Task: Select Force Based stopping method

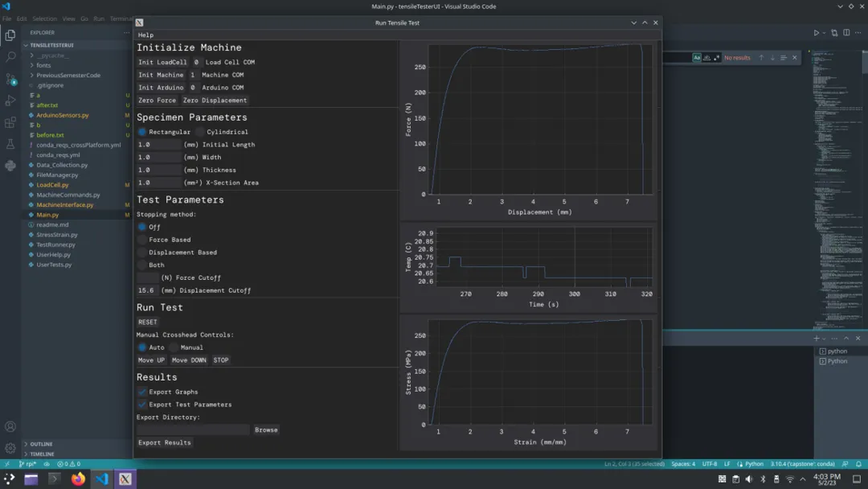Action: pyautogui.click(x=142, y=240)
